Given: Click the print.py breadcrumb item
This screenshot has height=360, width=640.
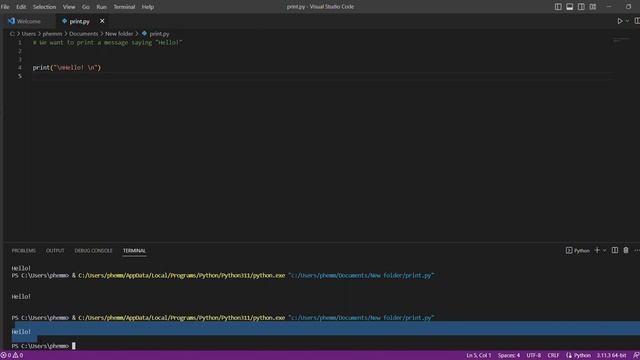Looking at the screenshot, I should [x=155, y=34].
